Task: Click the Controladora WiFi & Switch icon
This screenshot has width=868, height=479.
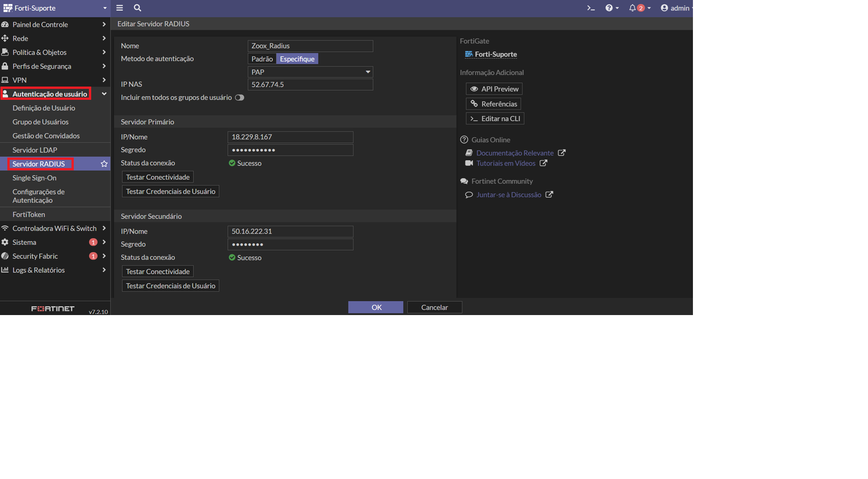Action: click(x=5, y=228)
